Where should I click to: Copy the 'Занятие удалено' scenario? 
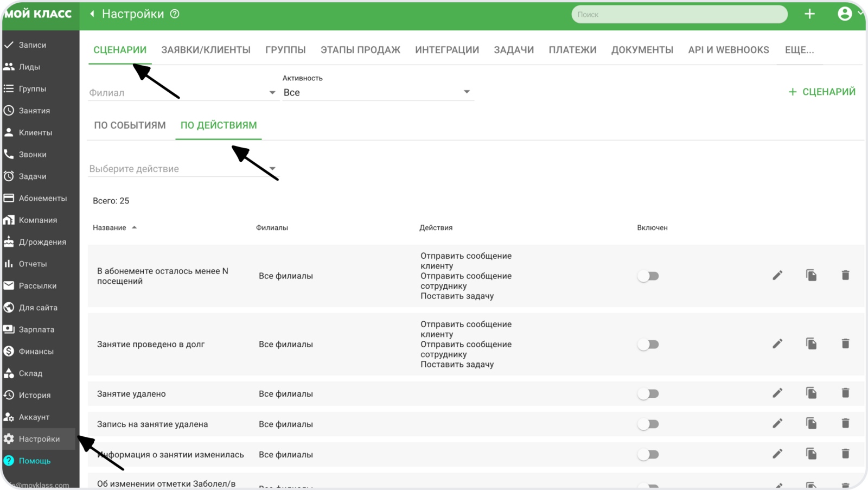pyautogui.click(x=811, y=393)
